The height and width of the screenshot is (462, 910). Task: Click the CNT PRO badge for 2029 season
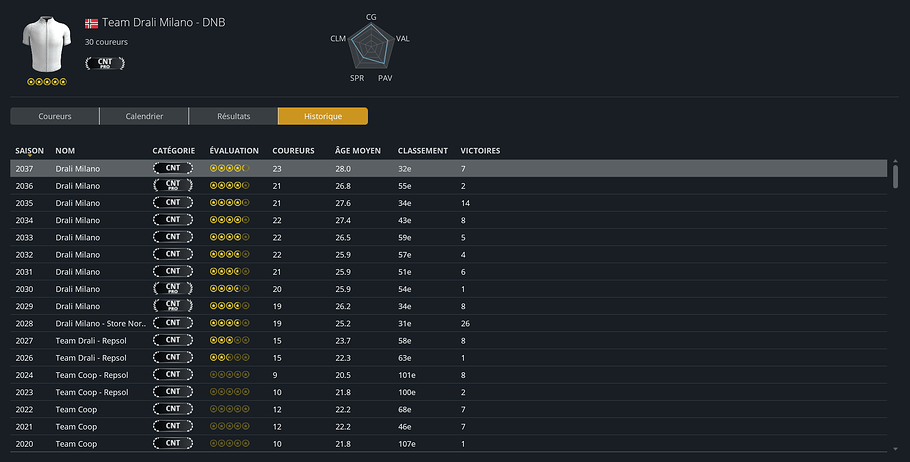pyautogui.click(x=173, y=306)
